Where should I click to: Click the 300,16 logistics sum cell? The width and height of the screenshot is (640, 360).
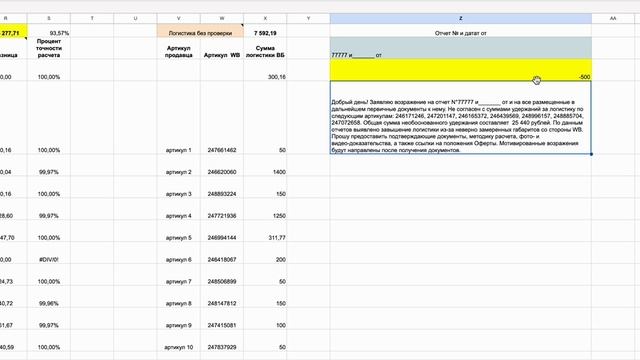tap(265, 70)
